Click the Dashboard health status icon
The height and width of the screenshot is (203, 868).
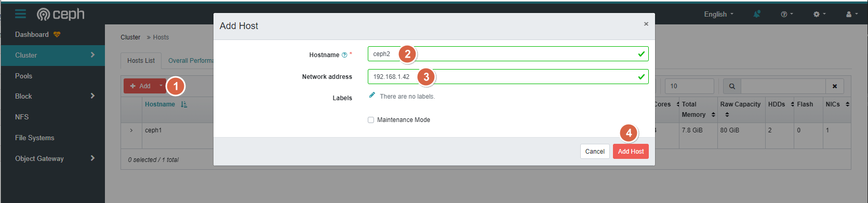(x=57, y=35)
